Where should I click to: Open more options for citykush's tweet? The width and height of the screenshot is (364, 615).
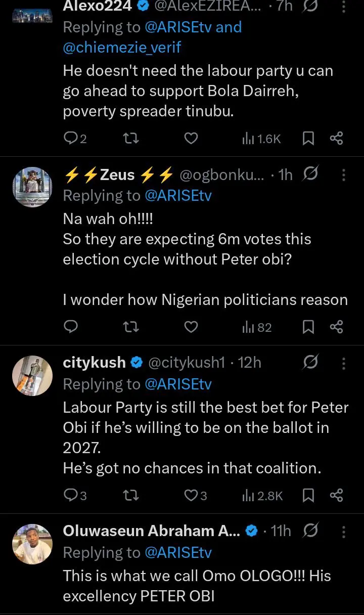coord(344,363)
